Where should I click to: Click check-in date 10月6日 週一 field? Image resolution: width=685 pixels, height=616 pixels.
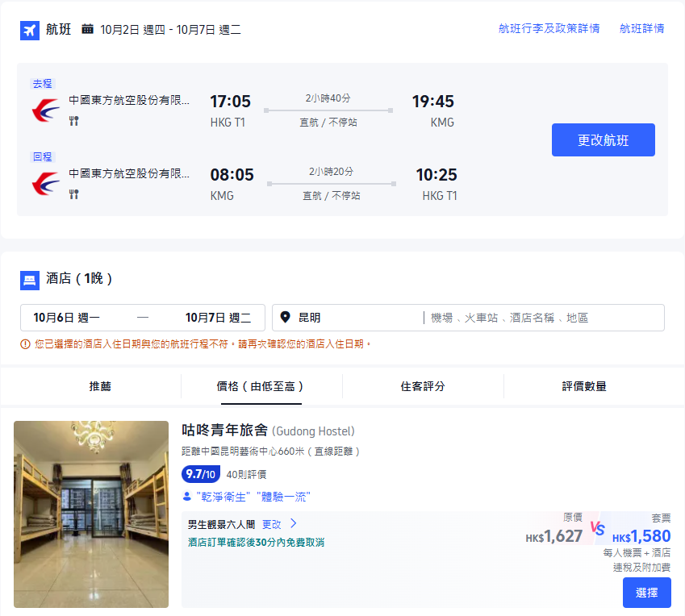tap(66, 318)
